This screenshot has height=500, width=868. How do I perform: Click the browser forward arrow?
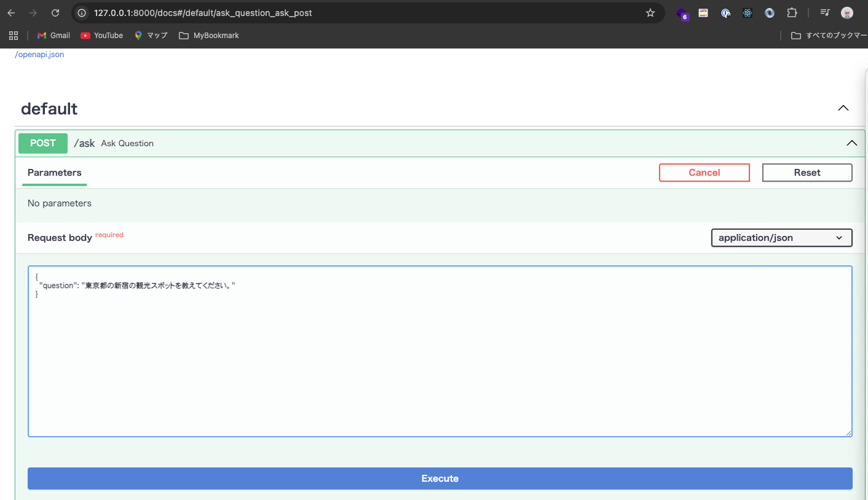pyautogui.click(x=33, y=13)
